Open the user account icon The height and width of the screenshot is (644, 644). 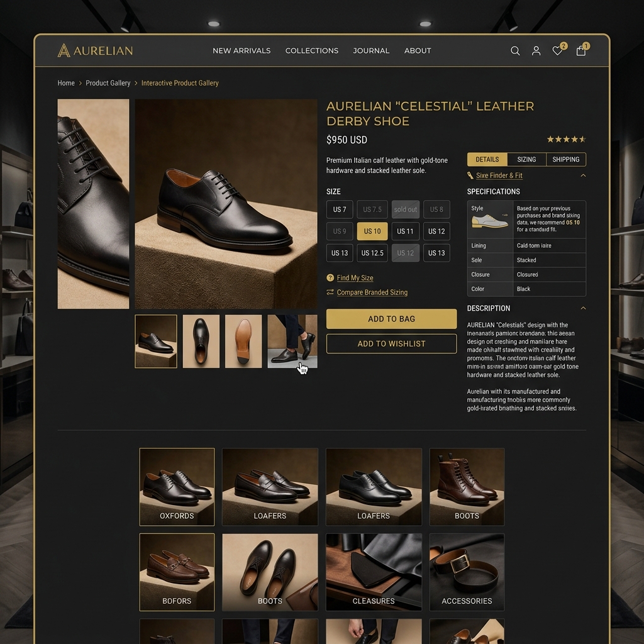click(536, 50)
